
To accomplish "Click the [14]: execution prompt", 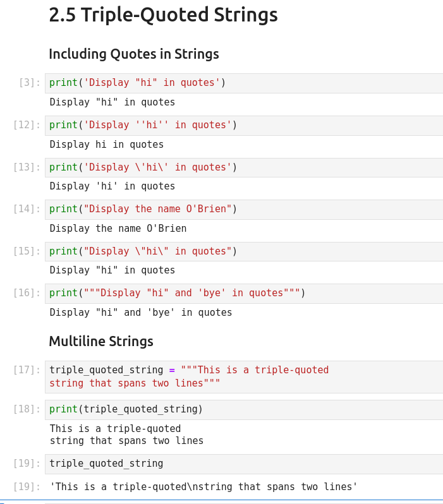I will [27, 209].
